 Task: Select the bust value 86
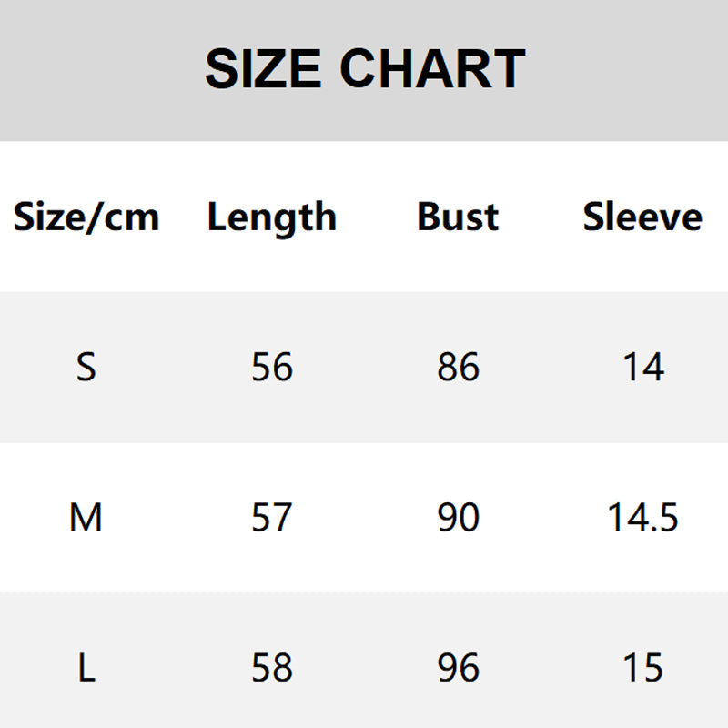coord(458,368)
